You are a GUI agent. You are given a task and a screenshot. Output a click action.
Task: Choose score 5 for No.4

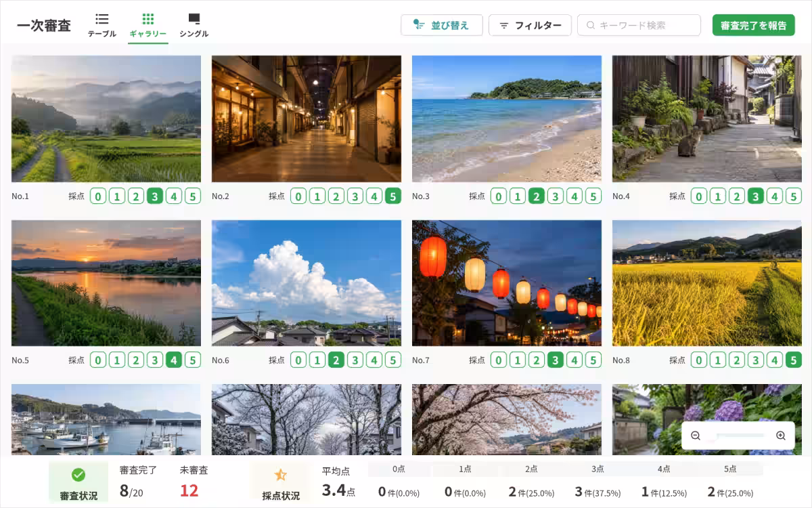coord(794,196)
